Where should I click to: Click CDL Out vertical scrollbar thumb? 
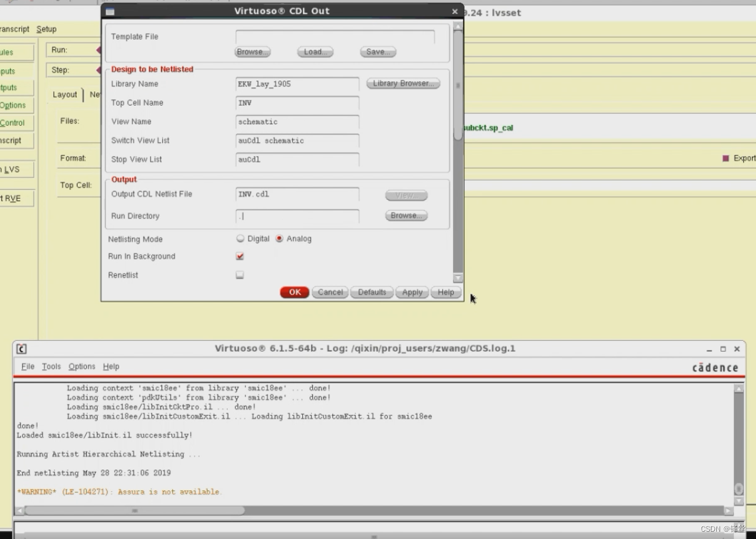point(458,86)
